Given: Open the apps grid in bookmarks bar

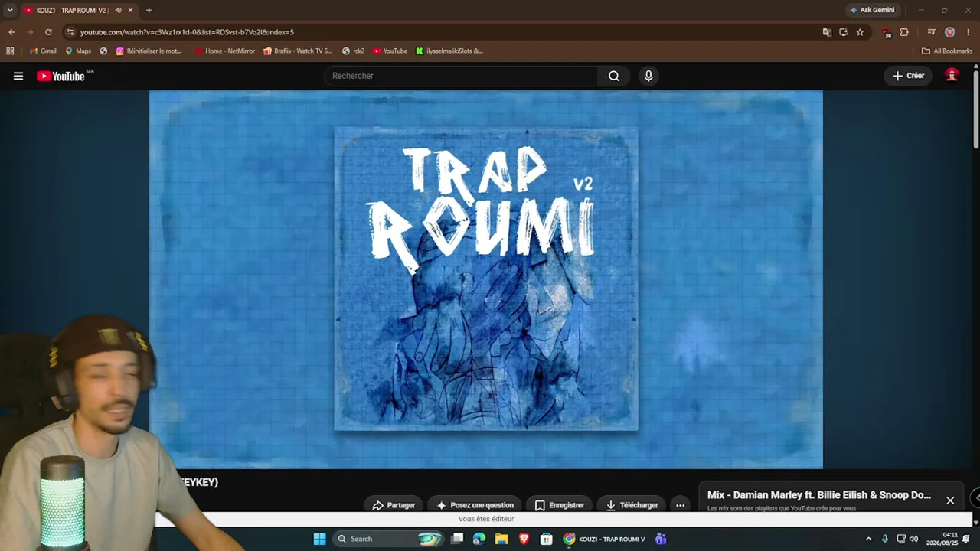Looking at the screenshot, I should (x=10, y=51).
